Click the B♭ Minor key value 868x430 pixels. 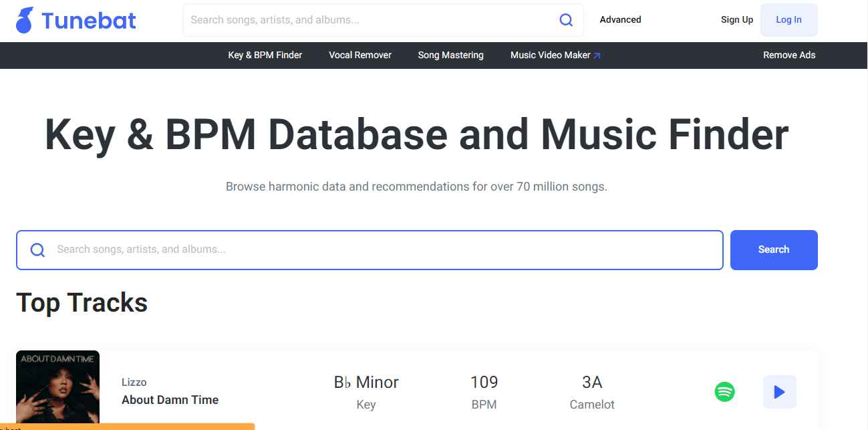tap(366, 383)
